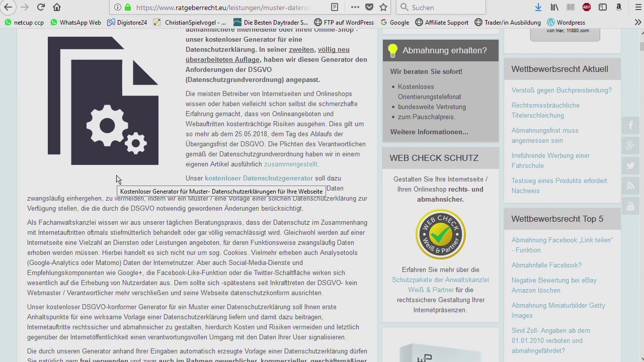Open 'Irreführende Werbung einer Fahrschule' link

pyautogui.click(x=550, y=160)
